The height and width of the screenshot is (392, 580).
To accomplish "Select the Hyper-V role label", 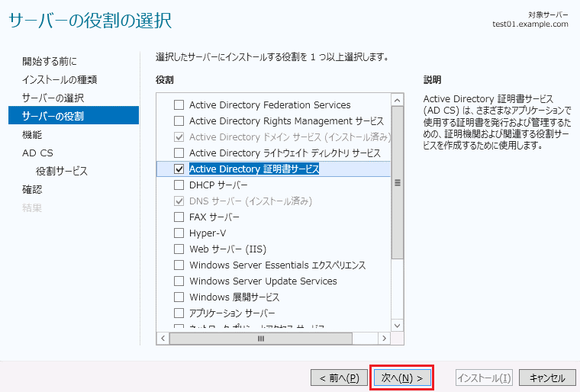I will pyautogui.click(x=208, y=233).
